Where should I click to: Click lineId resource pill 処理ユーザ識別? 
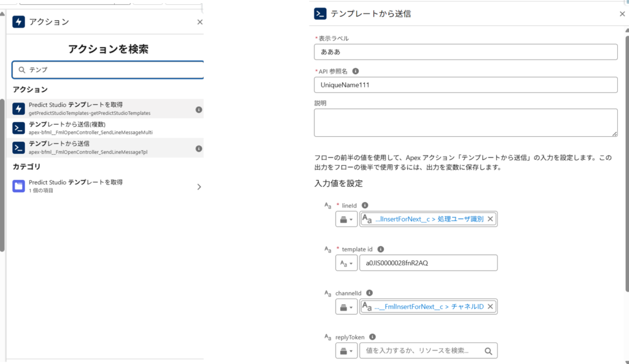coord(428,219)
